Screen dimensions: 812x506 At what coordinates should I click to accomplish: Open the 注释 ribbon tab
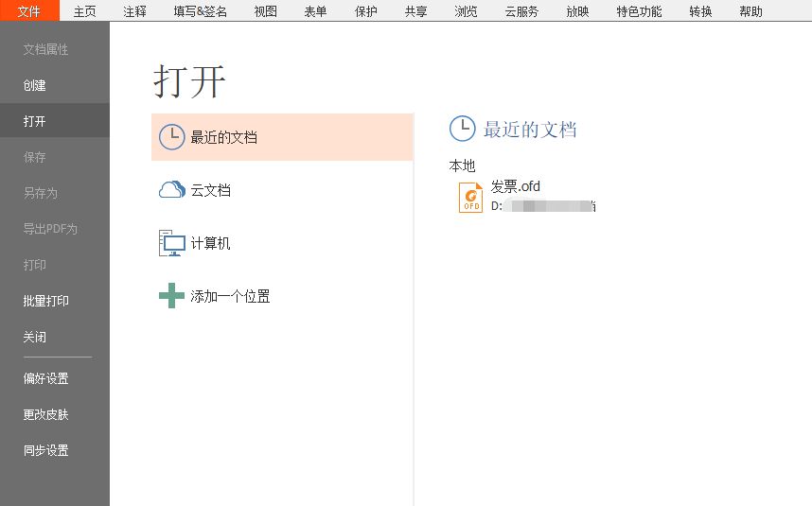coord(134,11)
